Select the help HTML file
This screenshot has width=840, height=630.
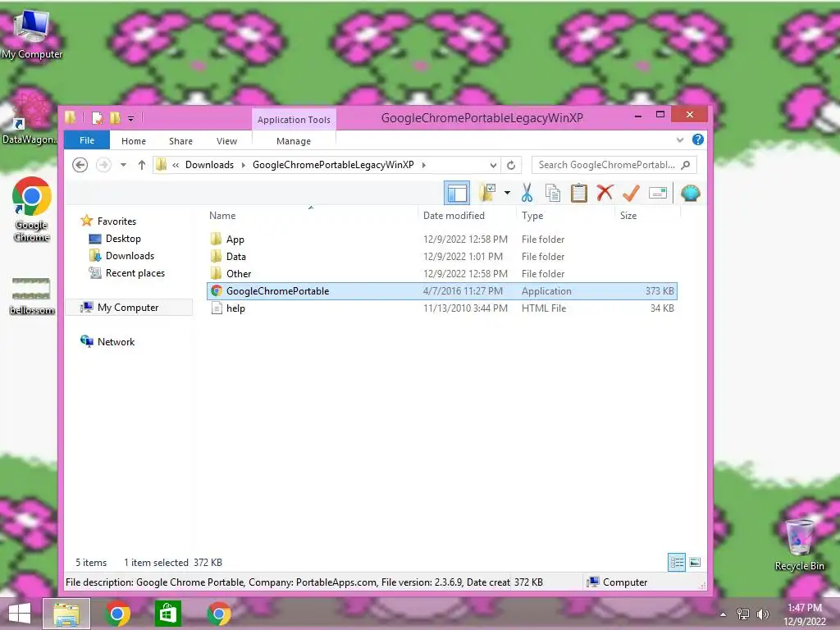pos(442,308)
